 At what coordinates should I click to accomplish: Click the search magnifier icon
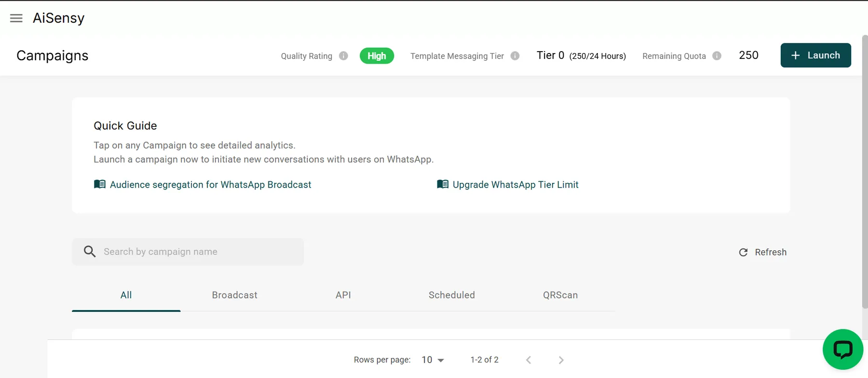tap(90, 251)
